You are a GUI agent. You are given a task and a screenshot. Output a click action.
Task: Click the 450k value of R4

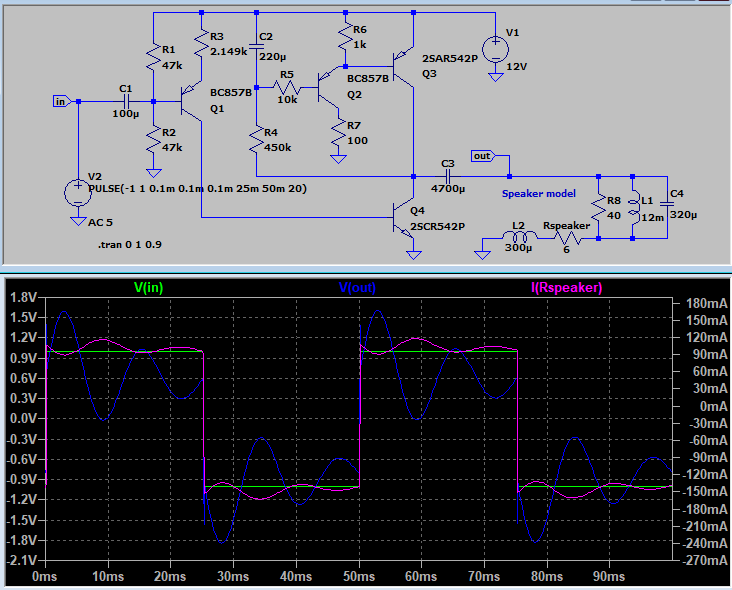[x=278, y=148]
